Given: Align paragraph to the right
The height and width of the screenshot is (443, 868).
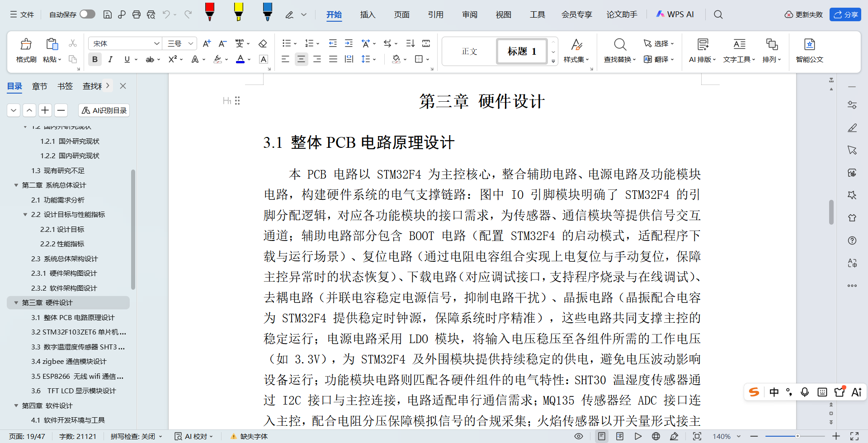Looking at the screenshot, I should [317, 59].
